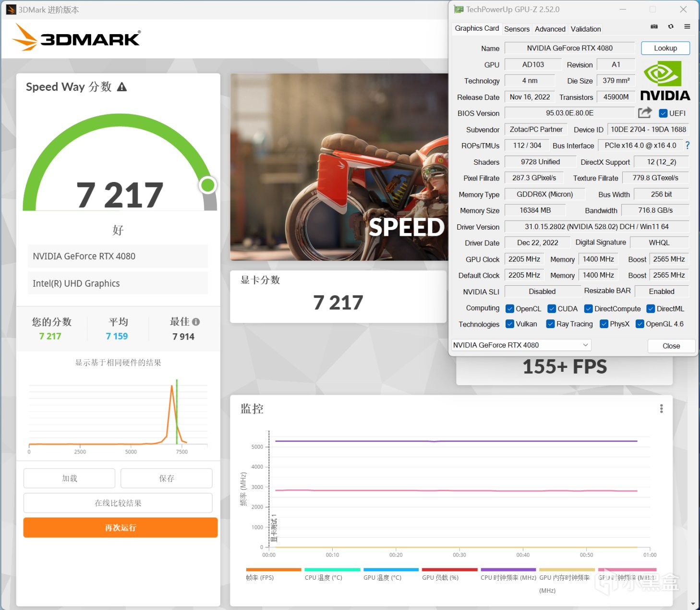700x610 pixels.
Task: Click the scroll-down arrow of 3DMark scrollbar
Action: (692, 604)
